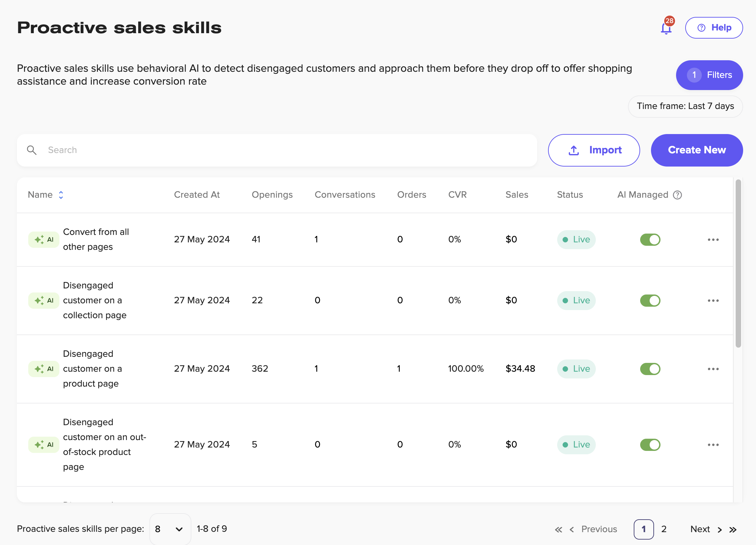Toggle AI Managed for collection page skill

point(650,301)
